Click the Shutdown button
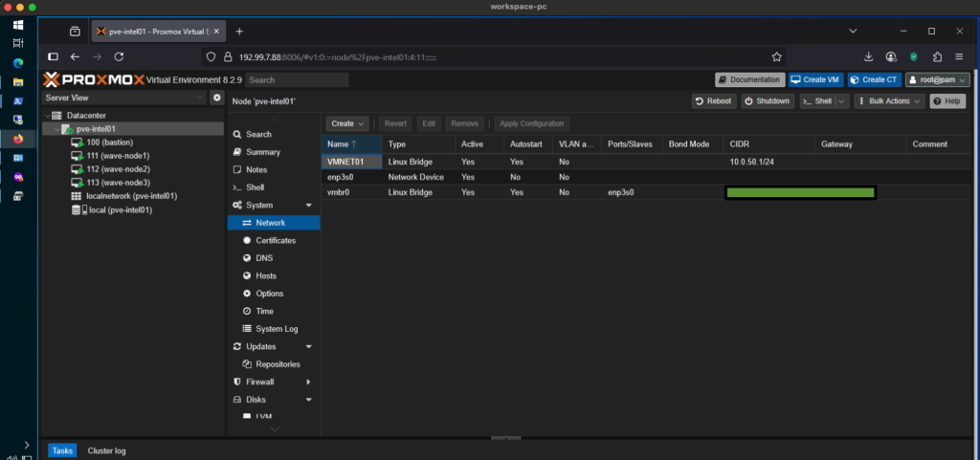 point(768,101)
